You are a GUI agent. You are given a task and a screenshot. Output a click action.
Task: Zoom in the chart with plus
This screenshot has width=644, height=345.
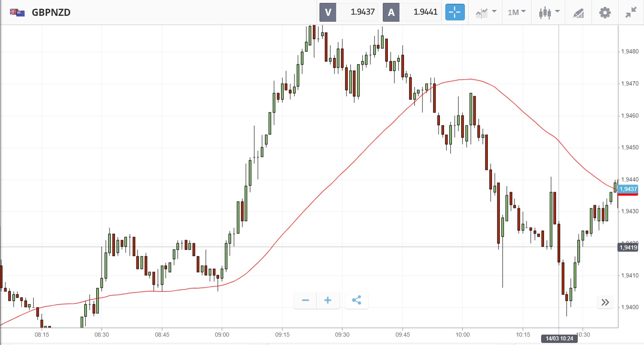coord(328,300)
